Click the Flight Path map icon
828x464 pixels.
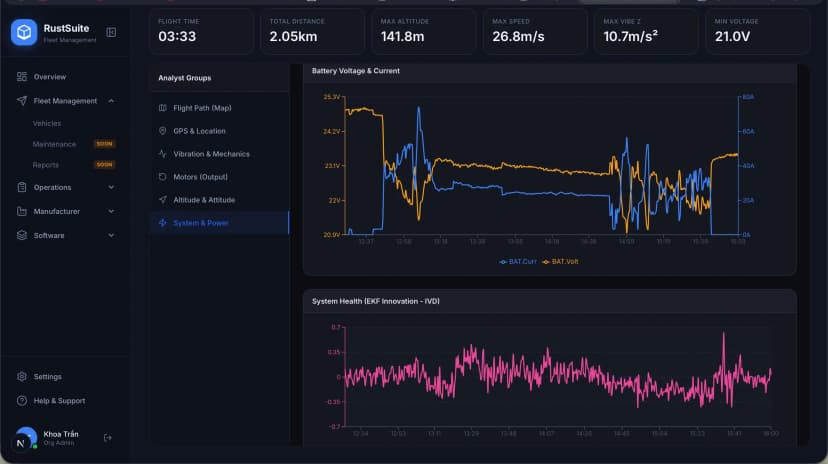point(163,108)
